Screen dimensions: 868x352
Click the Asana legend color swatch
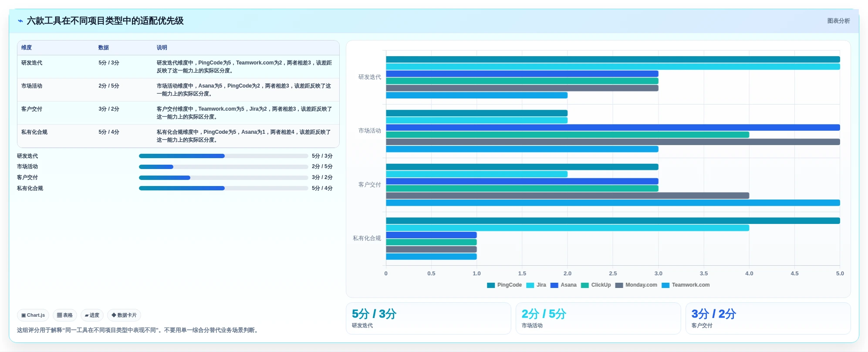click(x=554, y=285)
